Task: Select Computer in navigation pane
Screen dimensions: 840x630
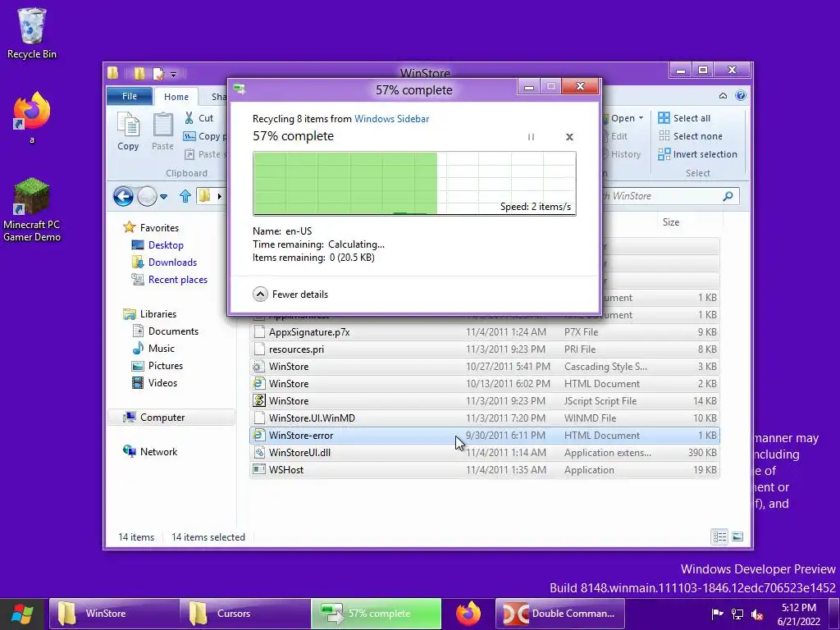Action: click(x=171, y=418)
